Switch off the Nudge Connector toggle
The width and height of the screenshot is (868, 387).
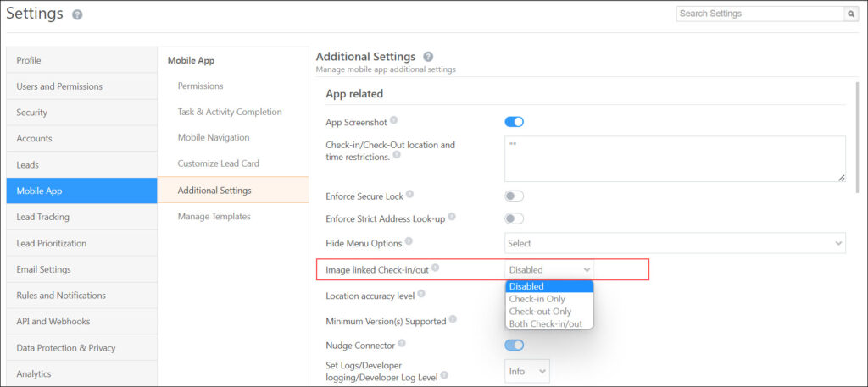[x=515, y=346]
